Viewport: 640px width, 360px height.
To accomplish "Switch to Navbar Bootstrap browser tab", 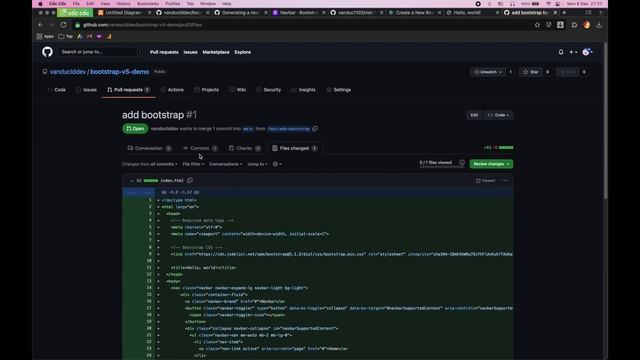I will tap(298, 13).
